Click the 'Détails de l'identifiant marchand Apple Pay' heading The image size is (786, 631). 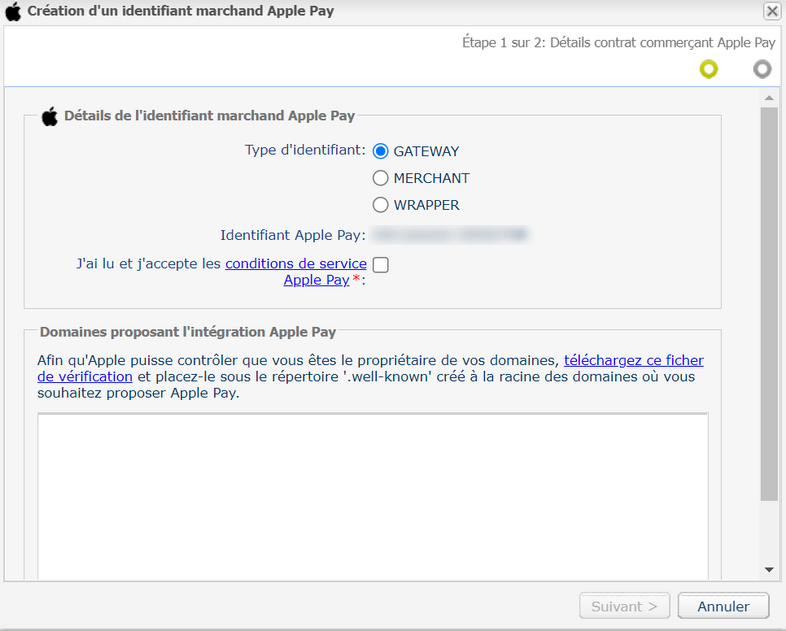210,116
